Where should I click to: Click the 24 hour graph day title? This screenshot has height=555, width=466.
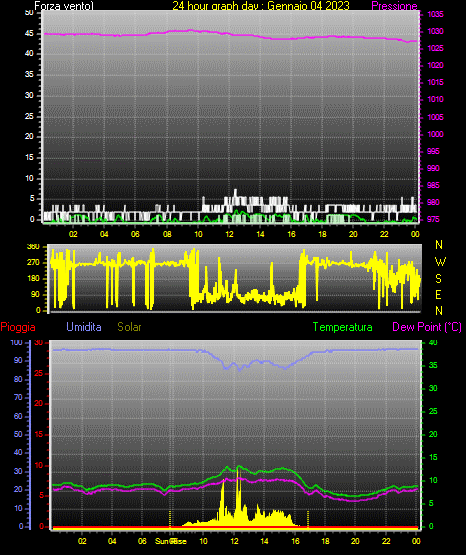tap(261, 6)
